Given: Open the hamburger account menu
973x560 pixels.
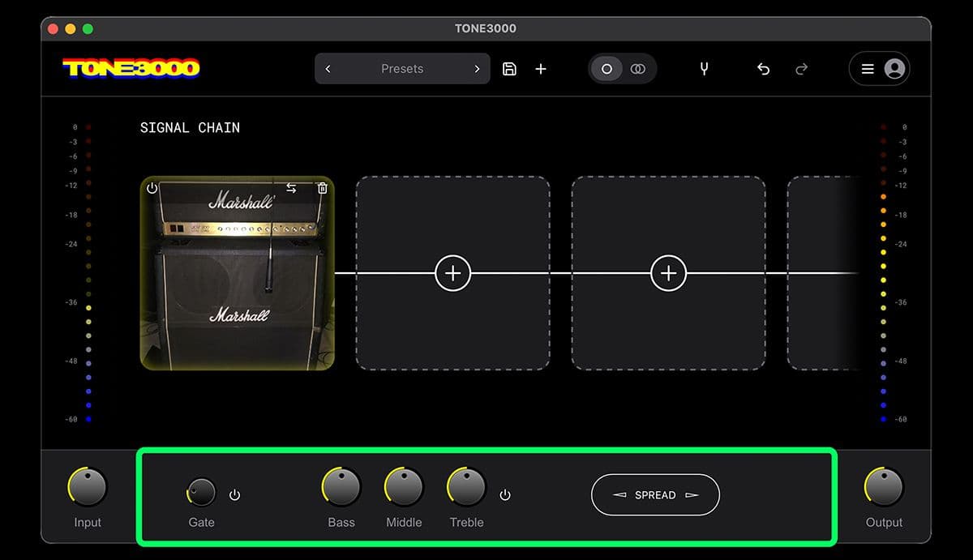Looking at the screenshot, I should point(868,69).
